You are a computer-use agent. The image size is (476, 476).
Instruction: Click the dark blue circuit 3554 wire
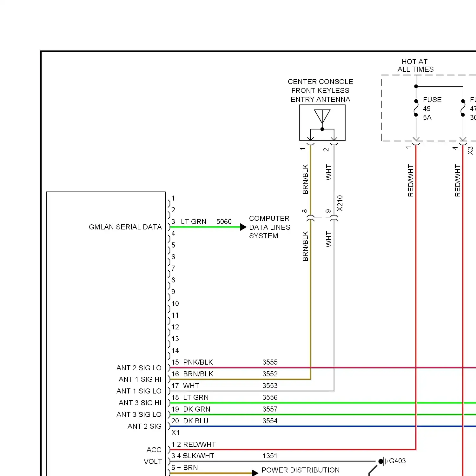(323, 426)
